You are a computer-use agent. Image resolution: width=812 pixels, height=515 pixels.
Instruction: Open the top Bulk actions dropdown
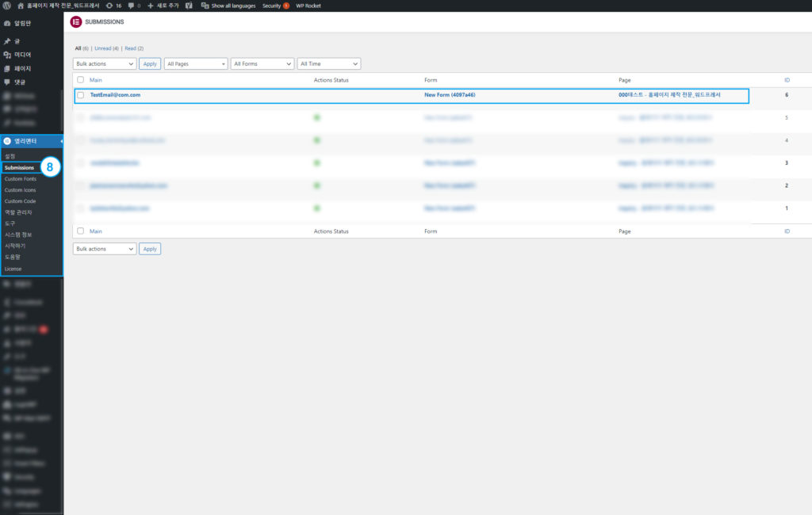click(x=105, y=63)
